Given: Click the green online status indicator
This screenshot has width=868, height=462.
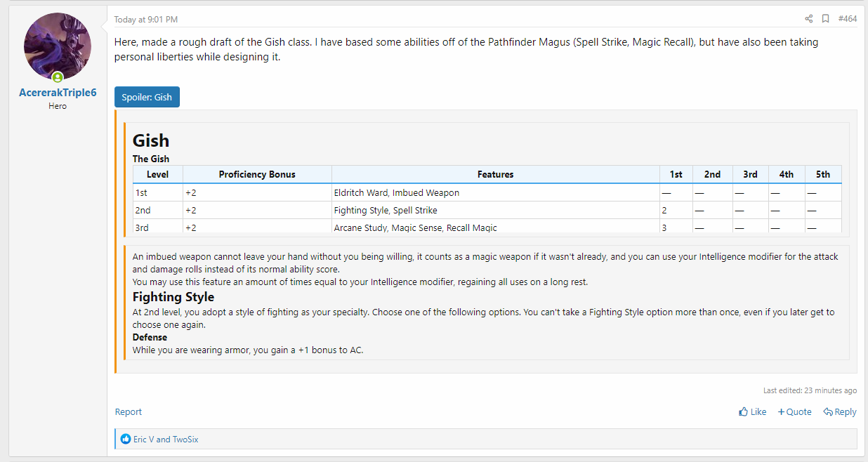Looking at the screenshot, I should tap(58, 77).
